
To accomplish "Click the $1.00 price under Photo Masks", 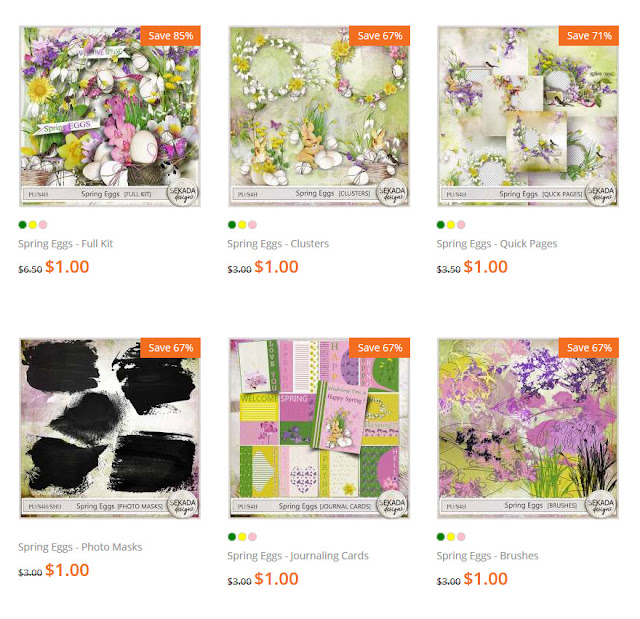I will [67, 570].
